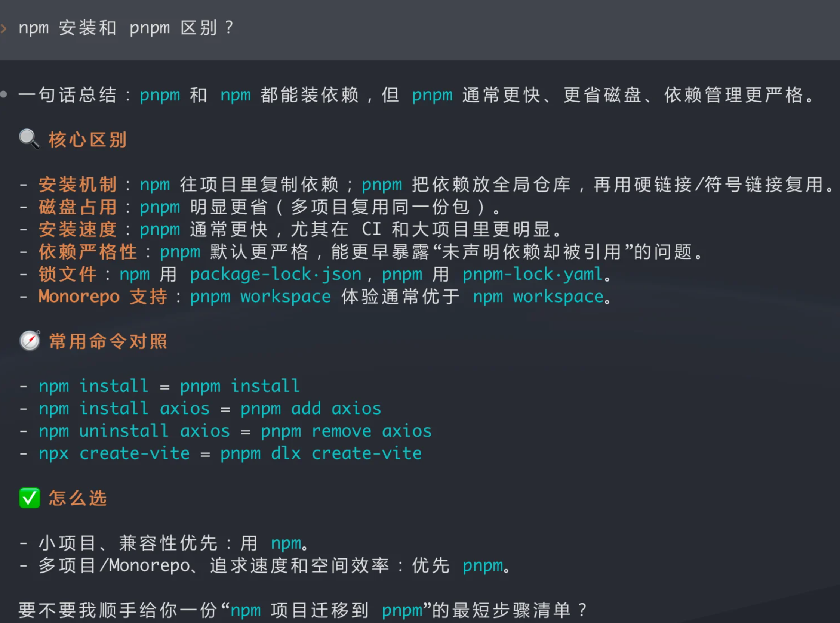Image resolution: width=840 pixels, height=623 pixels.
Task: Click the orange prompt chevron at top
Action: pyautogui.click(x=3, y=28)
